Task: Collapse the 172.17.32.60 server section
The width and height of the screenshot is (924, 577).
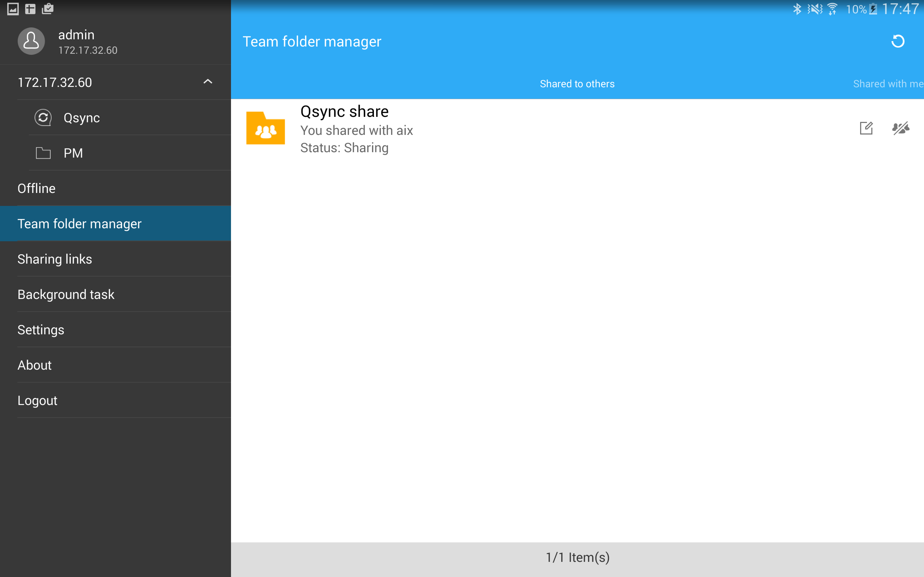Action: pyautogui.click(x=208, y=82)
